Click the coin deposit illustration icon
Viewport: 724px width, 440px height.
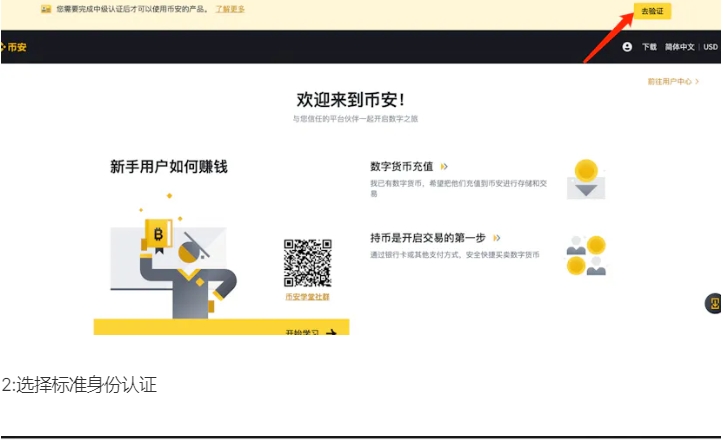(586, 179)
